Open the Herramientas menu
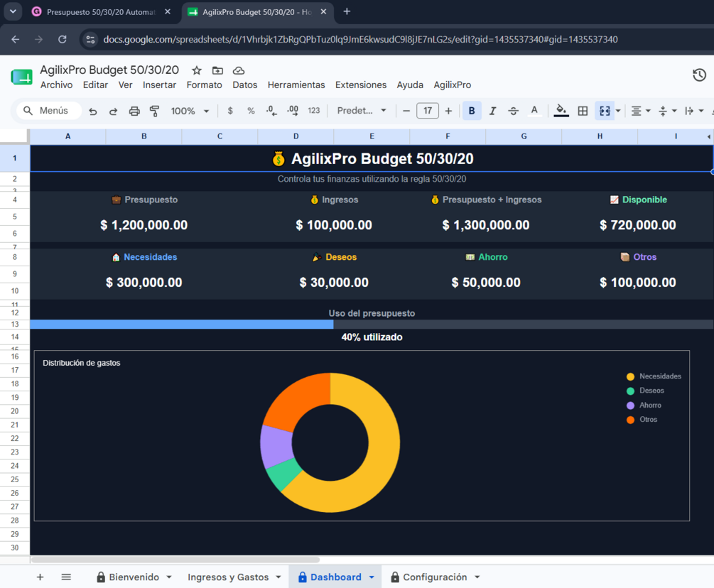 click(x=296, y=85)
